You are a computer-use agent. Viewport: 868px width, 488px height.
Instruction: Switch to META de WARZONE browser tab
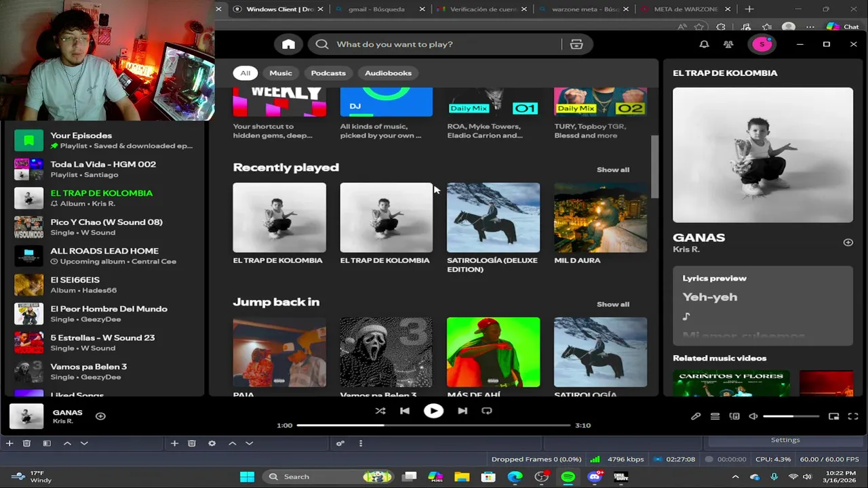pos(686,9)
